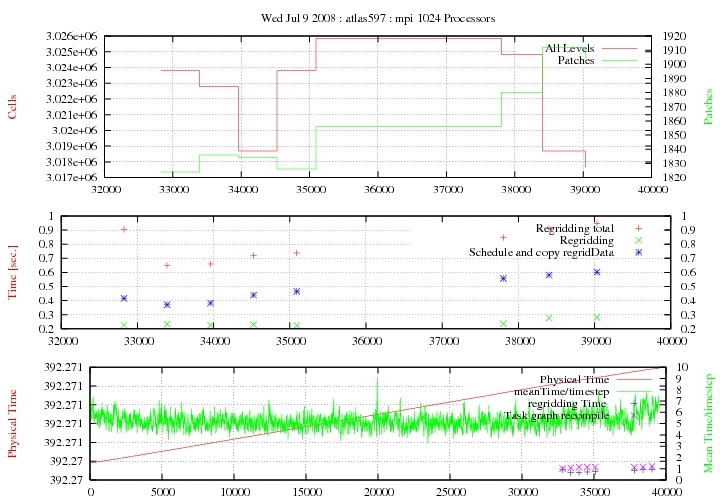Click the 'Physical Time' legend entry

pos(574,380)
